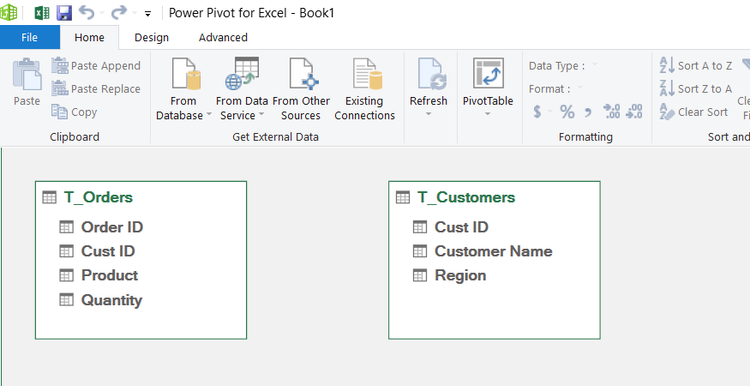750x386 pixels.
Task: Switch to Excel workbook icon
Action: coord(42,12)
